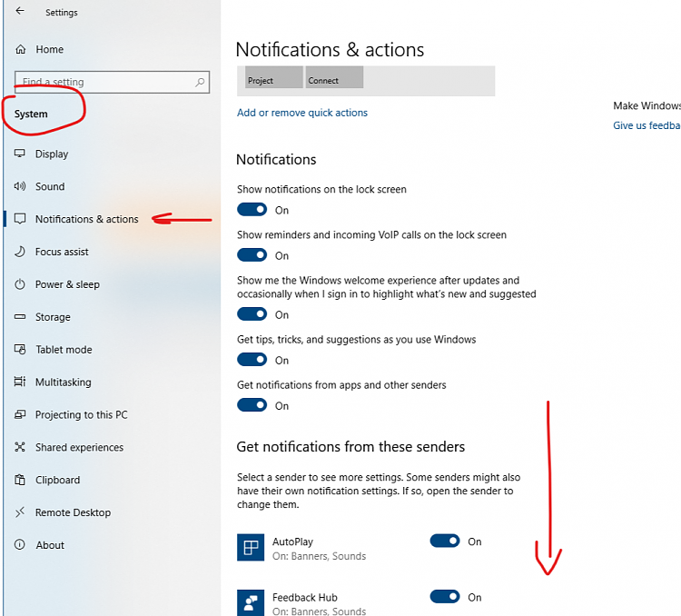
Task: Switch off AutoPlay notifications toggle
Action: [x=445, y=541]
